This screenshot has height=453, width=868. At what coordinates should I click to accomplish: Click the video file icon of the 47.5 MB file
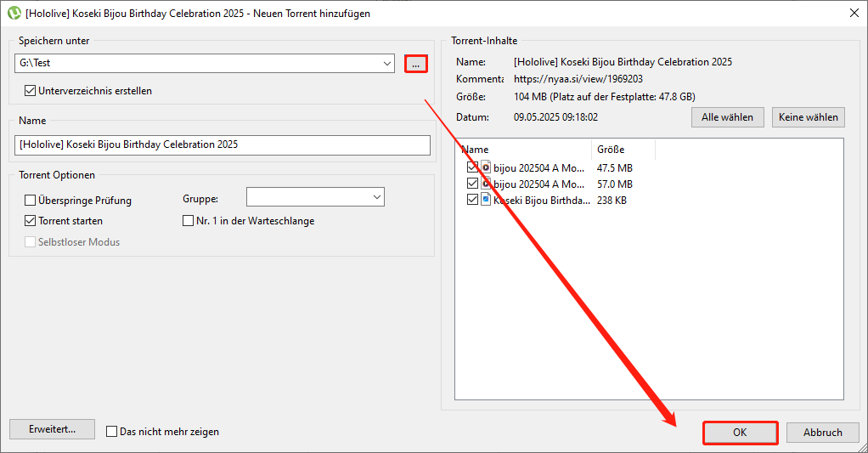tap(486, 167)
